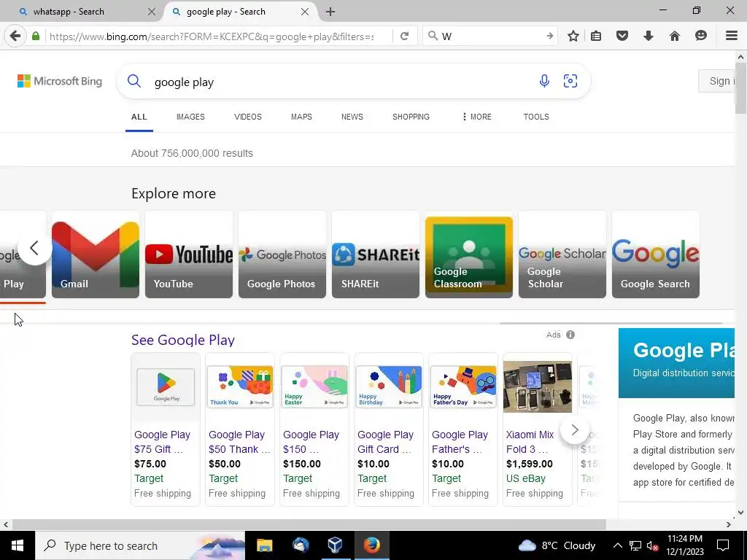The image size is (747, 560).
Task: Open Bing visual search camera icon
Action: 570,81
